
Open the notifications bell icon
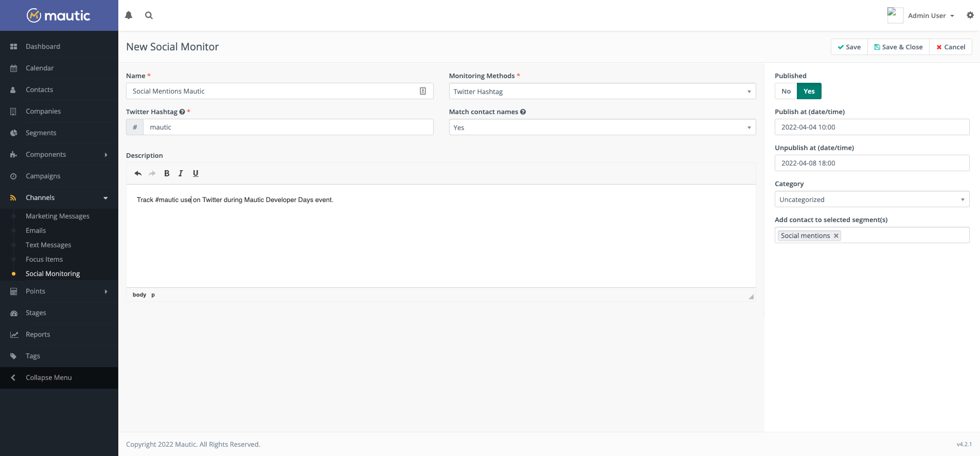coord(129,15)
